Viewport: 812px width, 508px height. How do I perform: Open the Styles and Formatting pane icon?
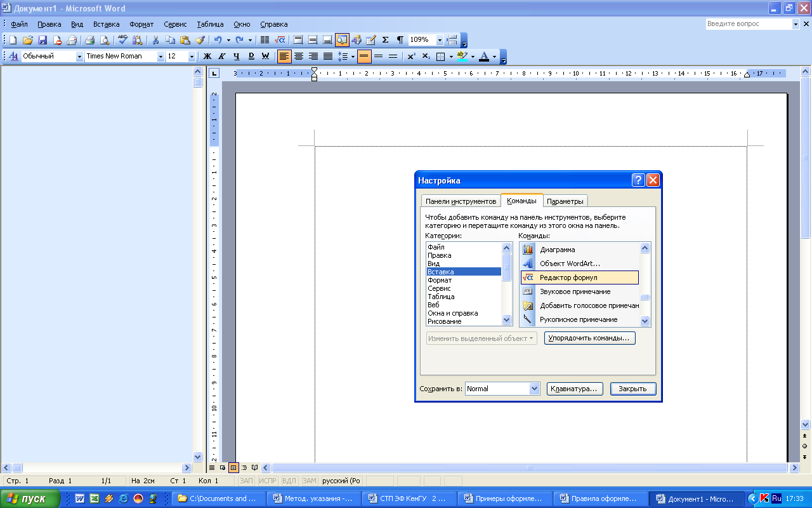[13, 57]
